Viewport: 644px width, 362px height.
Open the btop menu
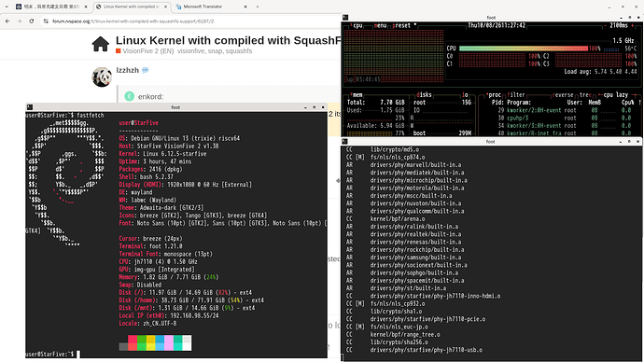click(380, 25)
